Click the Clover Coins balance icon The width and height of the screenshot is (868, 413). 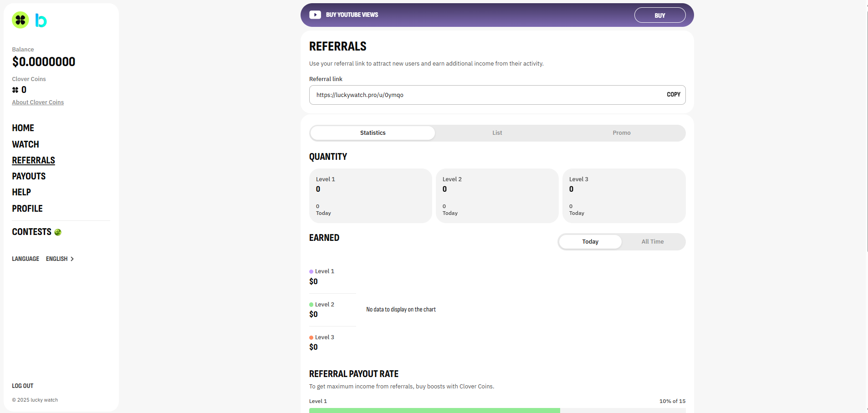(x=15, y=90)
